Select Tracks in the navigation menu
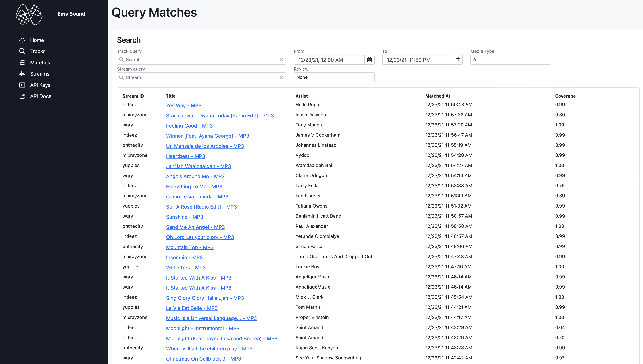 [38, 51]
